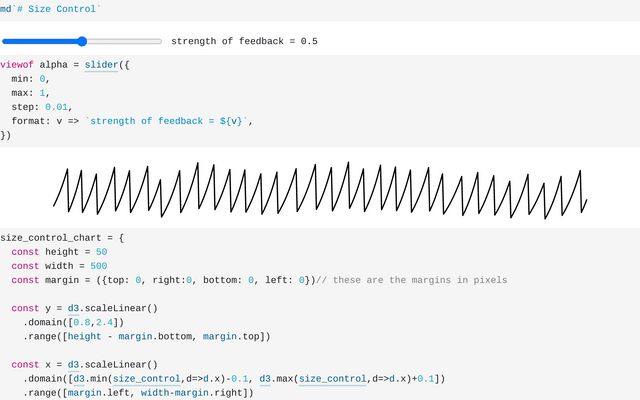Click the 'size_control_chart = {' line
640x400 pixels.
coord(62,238)
